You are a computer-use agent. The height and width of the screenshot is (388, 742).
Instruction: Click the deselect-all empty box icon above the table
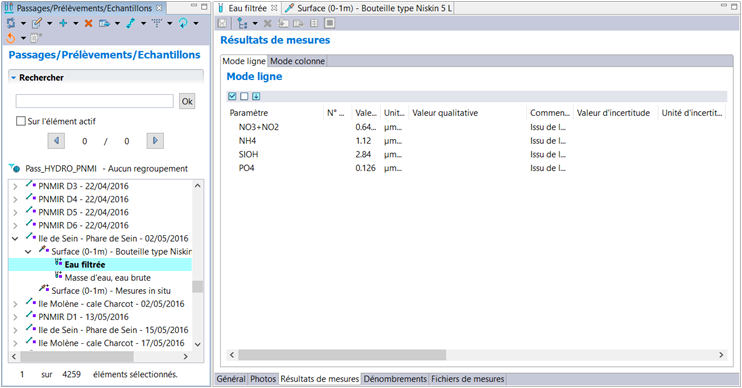pos(244,96)
